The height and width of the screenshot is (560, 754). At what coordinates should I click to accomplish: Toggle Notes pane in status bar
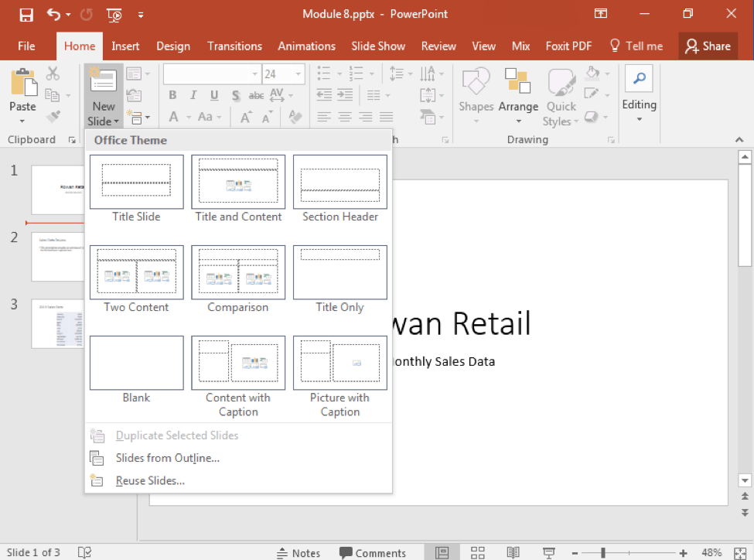[x=299, y=553]
